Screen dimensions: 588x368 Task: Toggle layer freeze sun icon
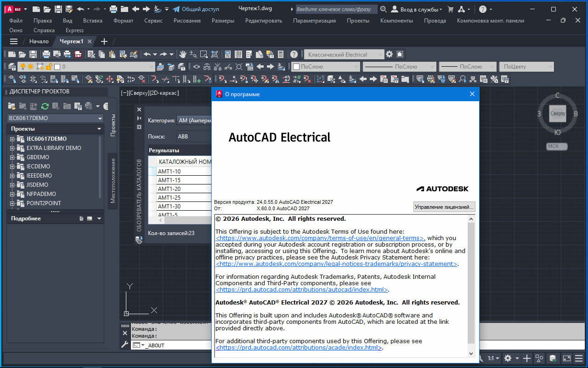[30, 67]
